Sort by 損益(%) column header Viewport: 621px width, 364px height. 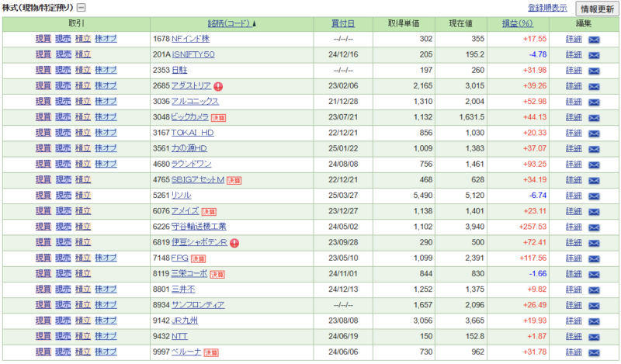point(518,23)
